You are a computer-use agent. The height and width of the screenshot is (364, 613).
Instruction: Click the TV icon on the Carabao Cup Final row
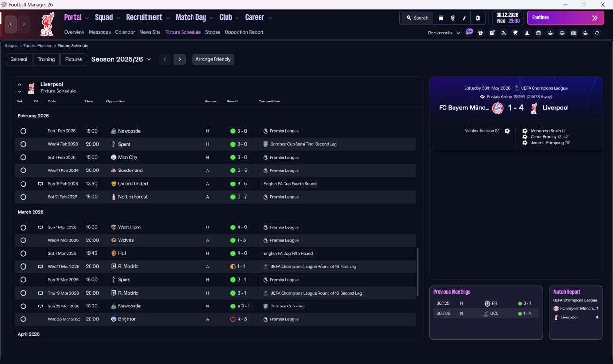pyautogui.click(x=41, y=306)
